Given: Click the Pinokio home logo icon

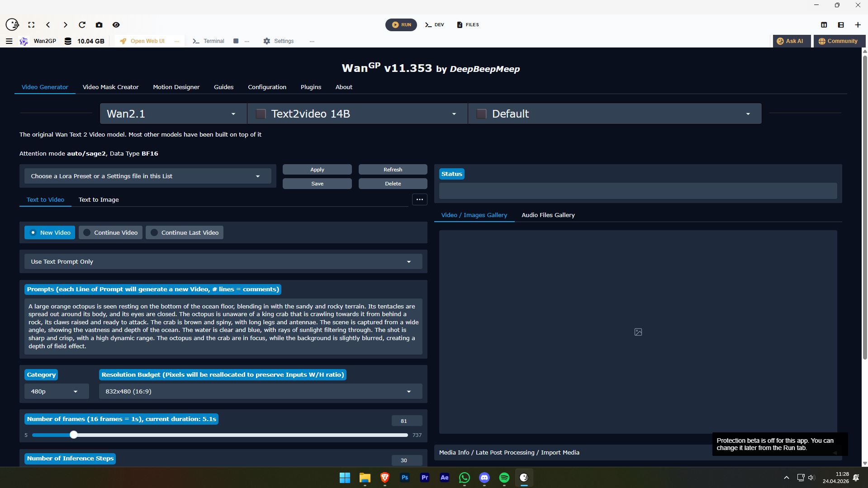Looking at the screenshot, I should pyautogui.click(x=12, y=24).
